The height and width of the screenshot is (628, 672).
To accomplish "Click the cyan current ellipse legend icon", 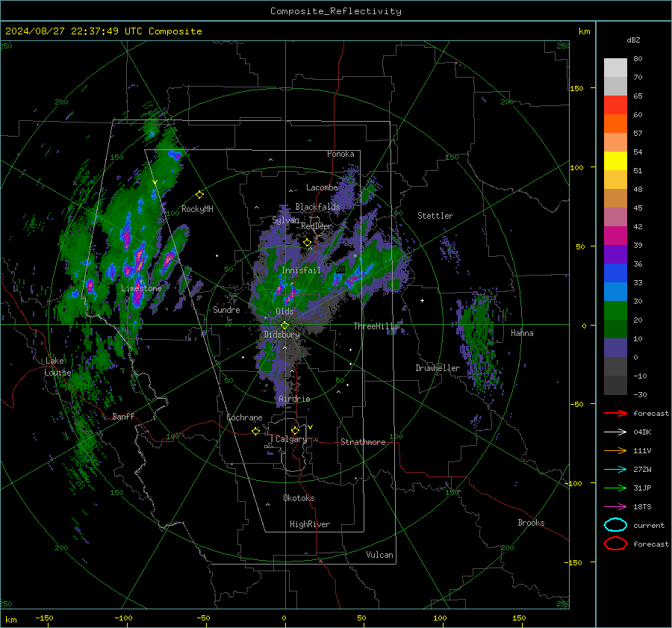I will pos(615,525).
